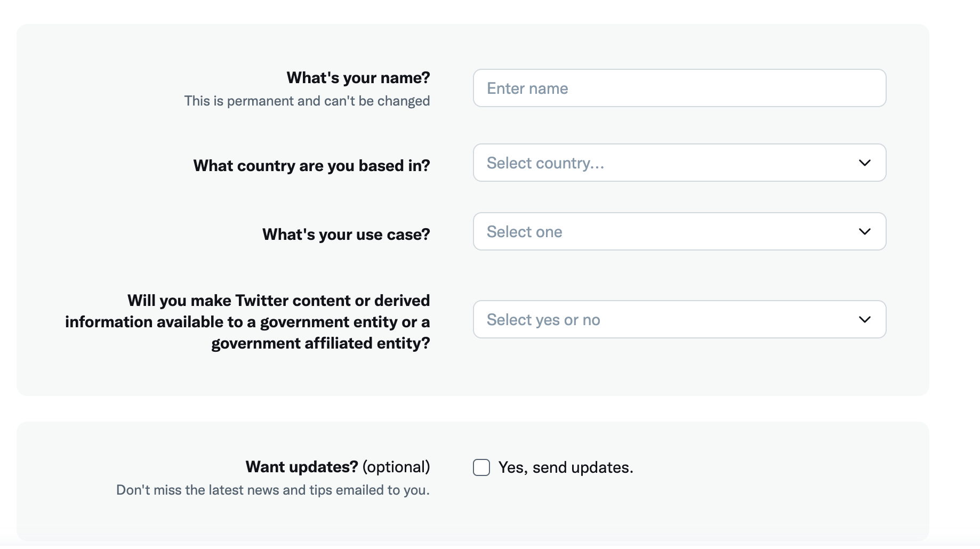Viewport: 980px width, 549px height.
Task: Click the 'government affiliated entity?' line of text
Action: pyautogui.click(x=320, y=343)
